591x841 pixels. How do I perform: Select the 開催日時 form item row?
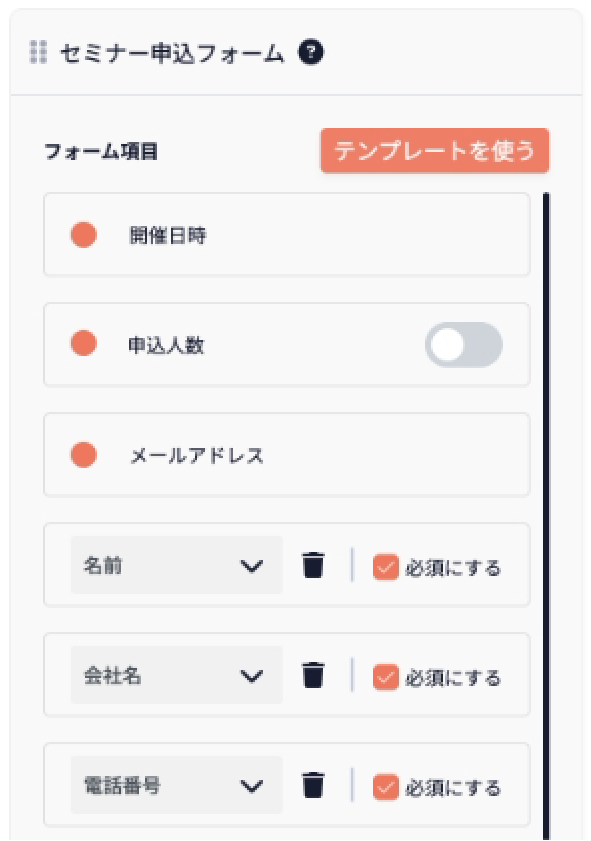287,234
